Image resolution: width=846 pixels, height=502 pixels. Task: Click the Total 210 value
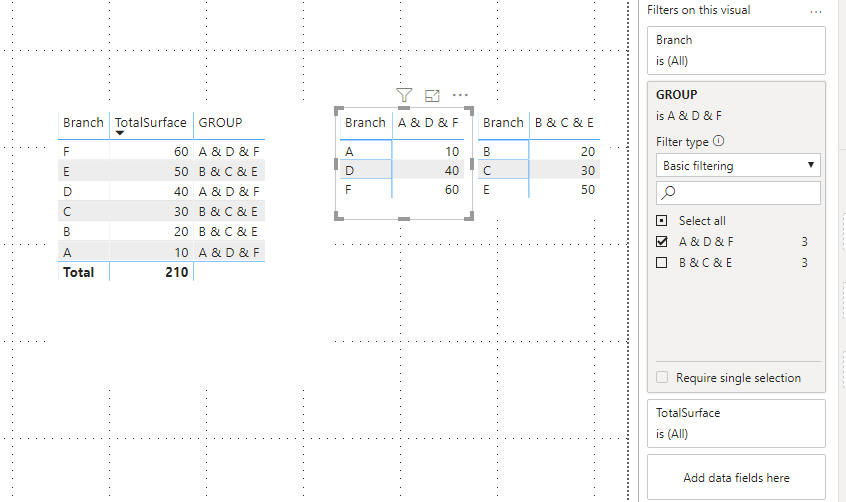pyautogui.click(x=176, y=272)
